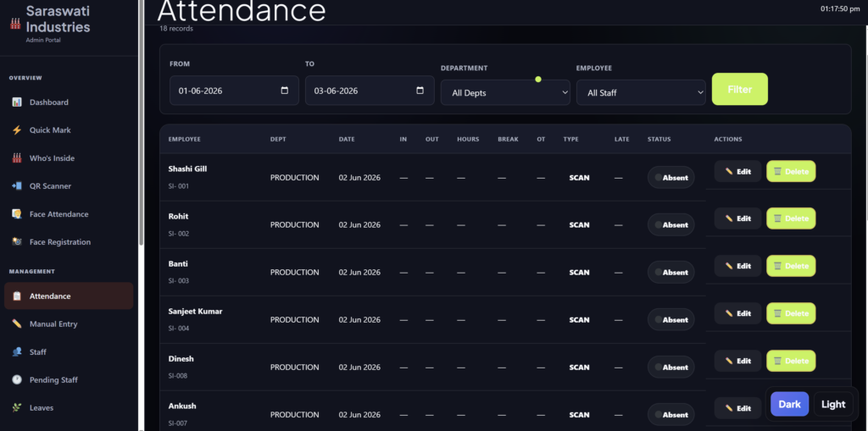Click trash icon in Dinesh's Delete button
The image size is (868, 431).
coord(777,362)
